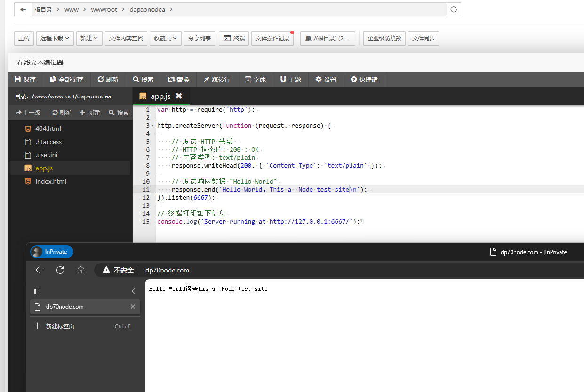Open 字体 font settings in the editor

tap(256, 80)
